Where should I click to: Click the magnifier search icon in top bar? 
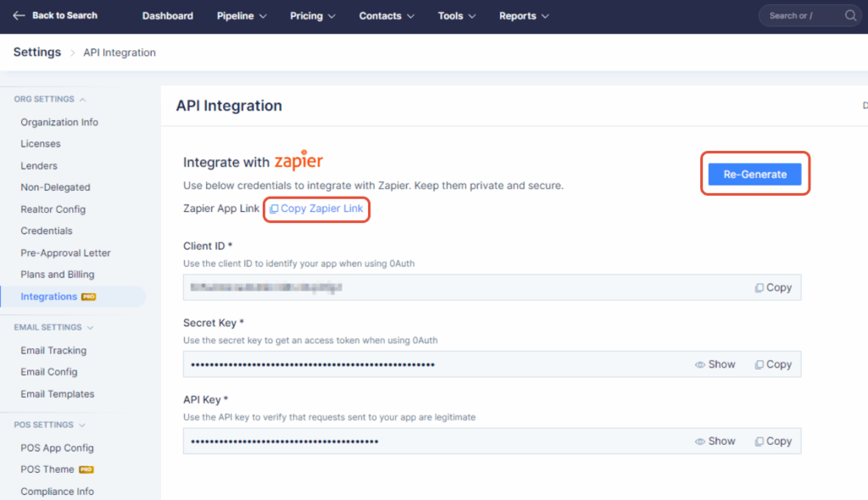tap(850, 15)
